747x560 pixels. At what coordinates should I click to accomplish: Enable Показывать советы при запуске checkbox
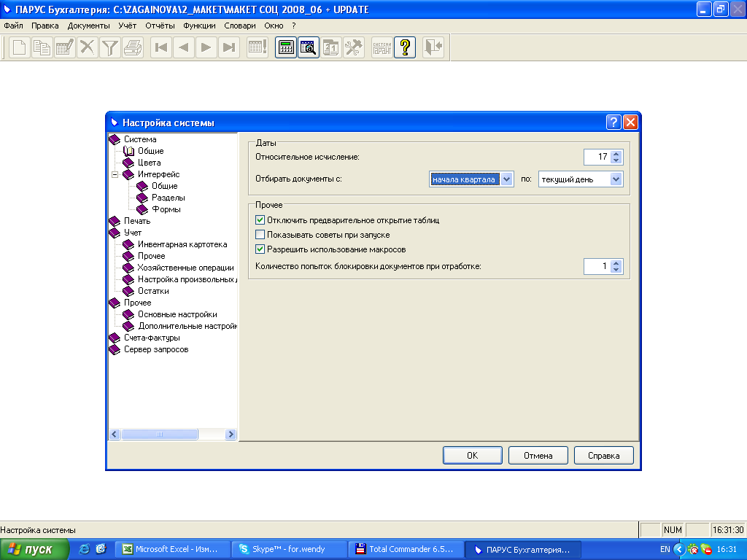pyautogui.click(x=260, y=235)
